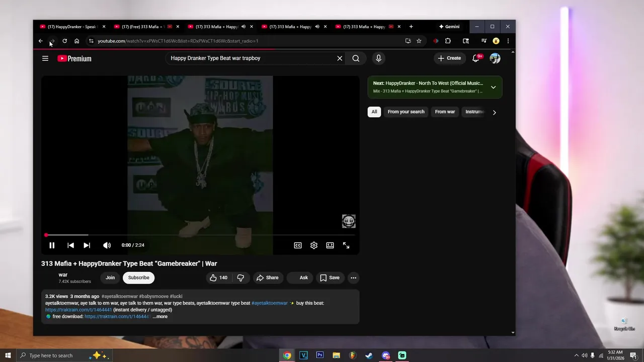Image resolution: width=644 pixels, height=362 pixels.
Task: Open a new browser tab
Action: click(x=411, y=27)
